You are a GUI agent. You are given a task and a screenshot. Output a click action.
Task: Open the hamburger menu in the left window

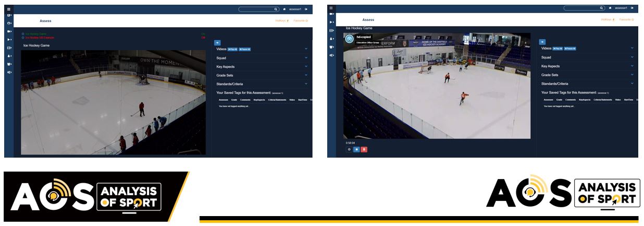point(9,9)
